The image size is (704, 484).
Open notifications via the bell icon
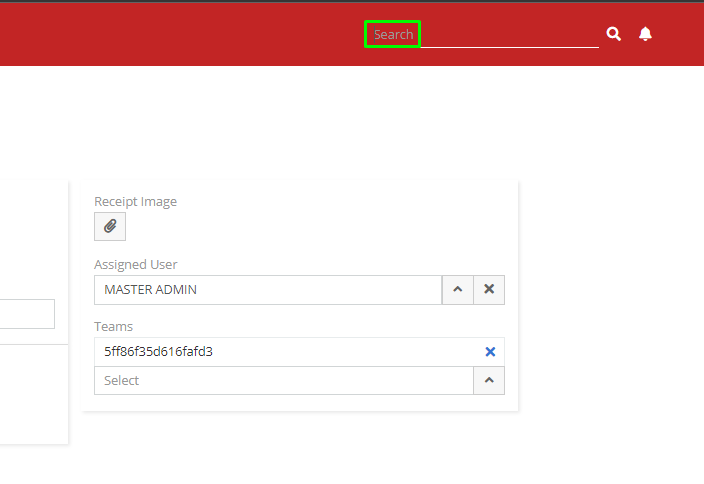[645, 34]
